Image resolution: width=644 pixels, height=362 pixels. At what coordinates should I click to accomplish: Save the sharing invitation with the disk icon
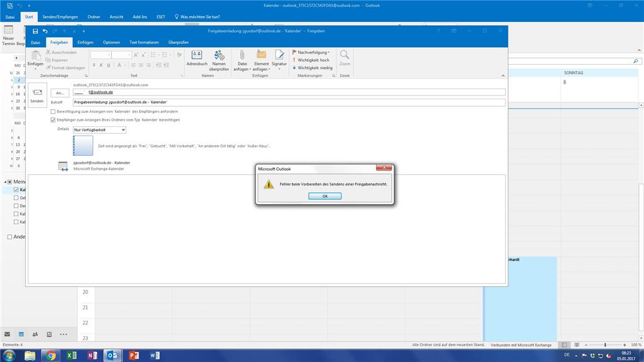(x=35, y=31)
